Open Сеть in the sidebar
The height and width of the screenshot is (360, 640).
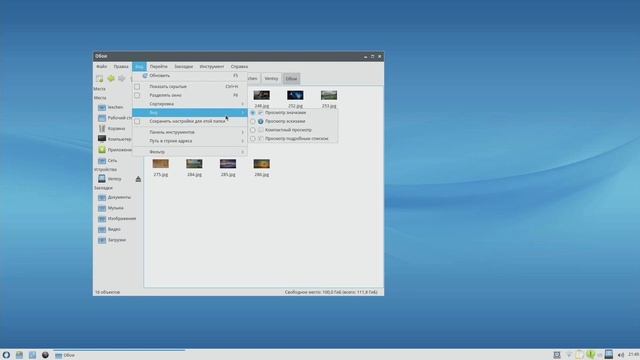(x=108, y=160)
